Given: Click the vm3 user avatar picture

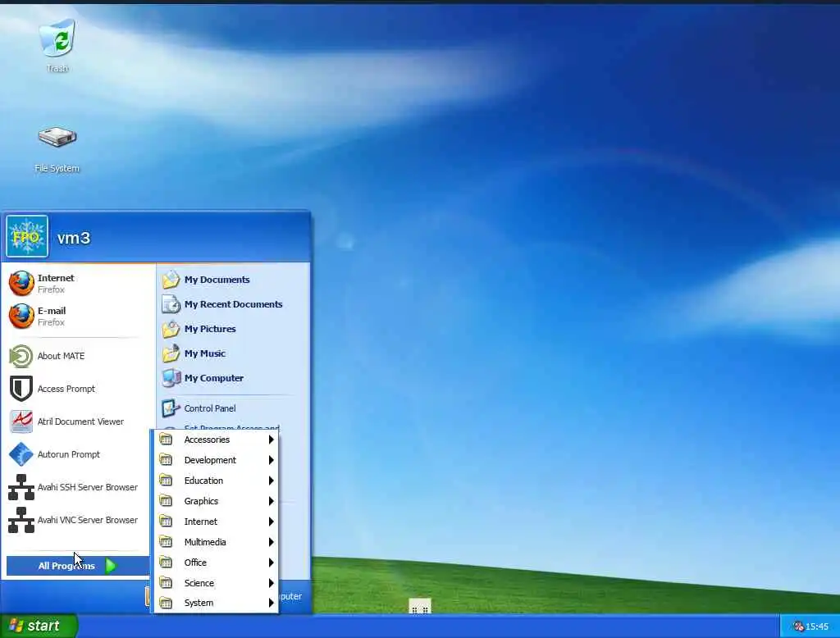Looking at the screenshot, I should [x=27, y=236].
